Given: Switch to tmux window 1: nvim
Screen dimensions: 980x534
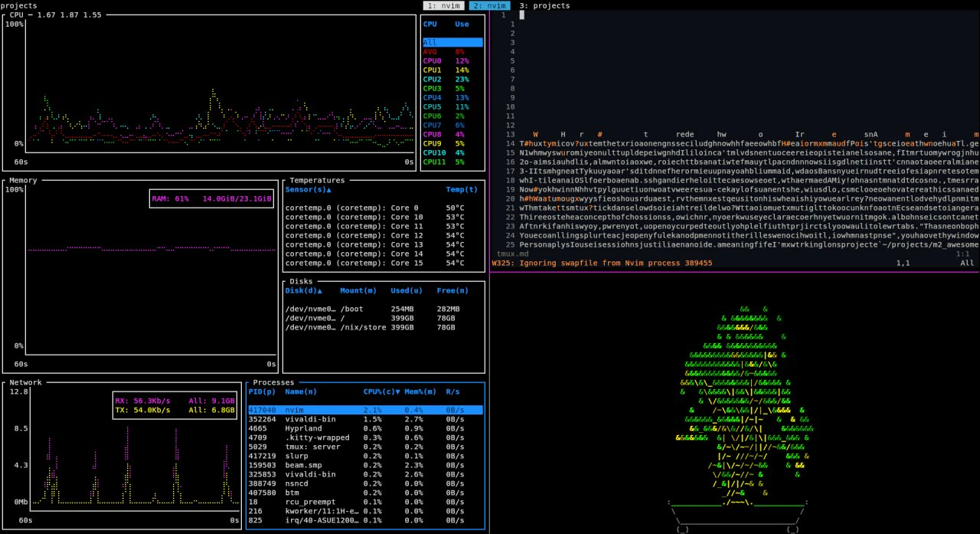Looking at the screenshot, I should pos(443,5).
